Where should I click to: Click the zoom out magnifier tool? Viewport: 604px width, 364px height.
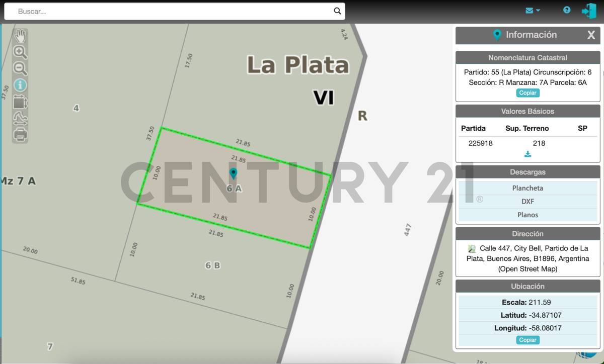coord(20,69)
